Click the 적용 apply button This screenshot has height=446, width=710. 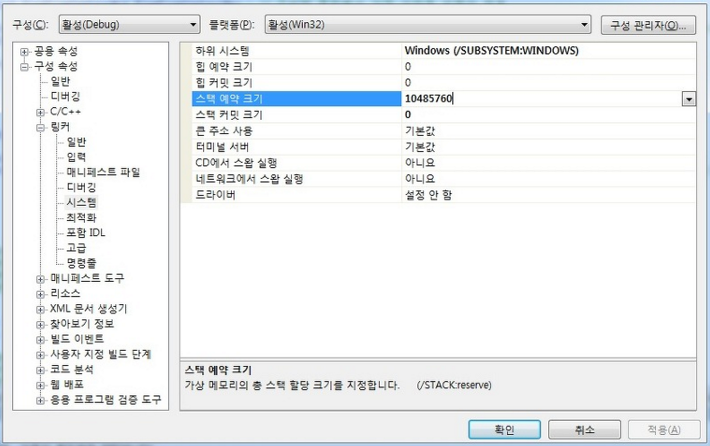[664, 429]
